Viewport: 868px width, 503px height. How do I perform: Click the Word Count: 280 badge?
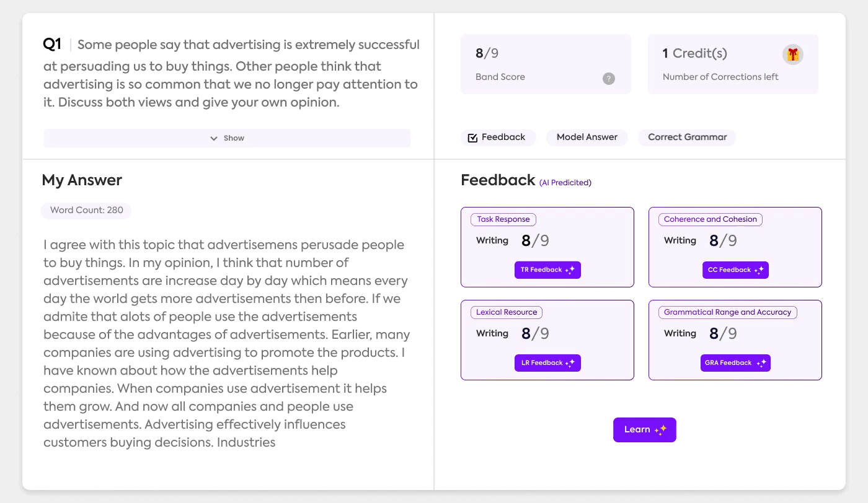pos(87,210)
